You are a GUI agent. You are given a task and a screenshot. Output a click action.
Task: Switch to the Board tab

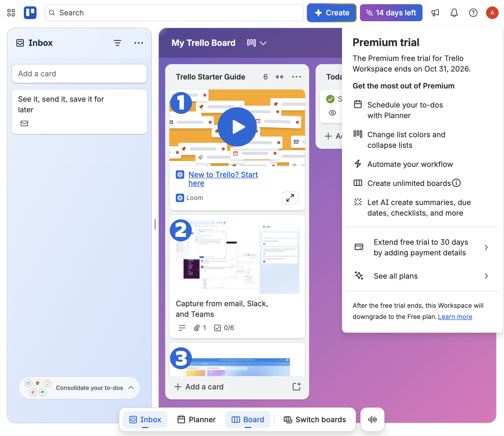[248, 420]
